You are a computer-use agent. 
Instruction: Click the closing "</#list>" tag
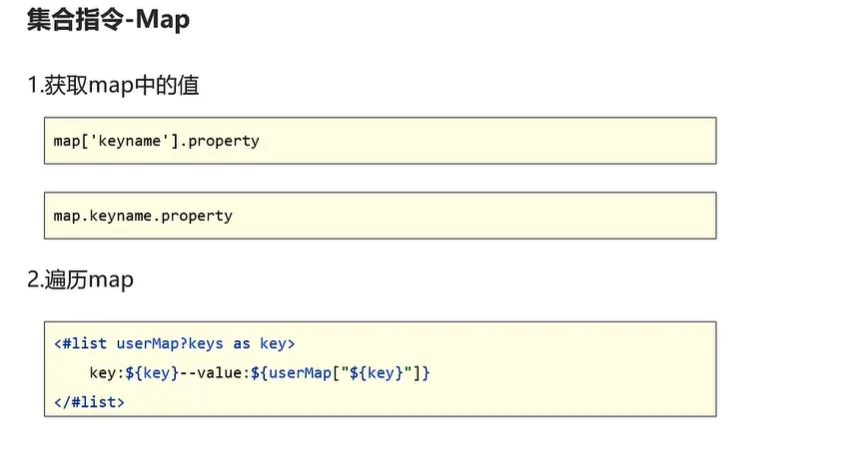(90, 402)
